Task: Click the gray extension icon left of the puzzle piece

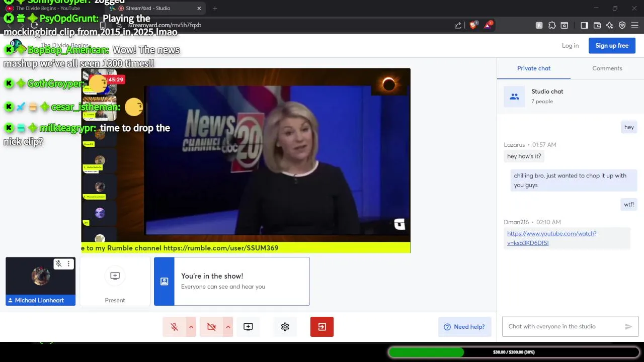Action: [539, 25]
